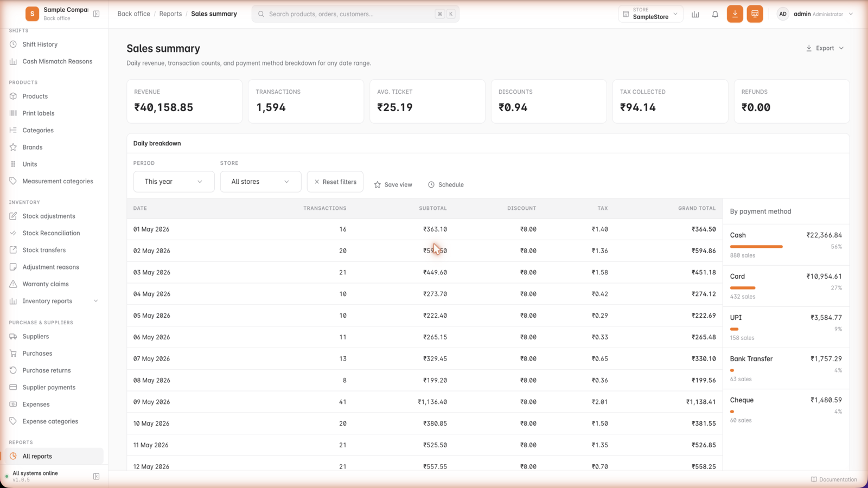Open the Period dropdown set to This year

point(174,182)
